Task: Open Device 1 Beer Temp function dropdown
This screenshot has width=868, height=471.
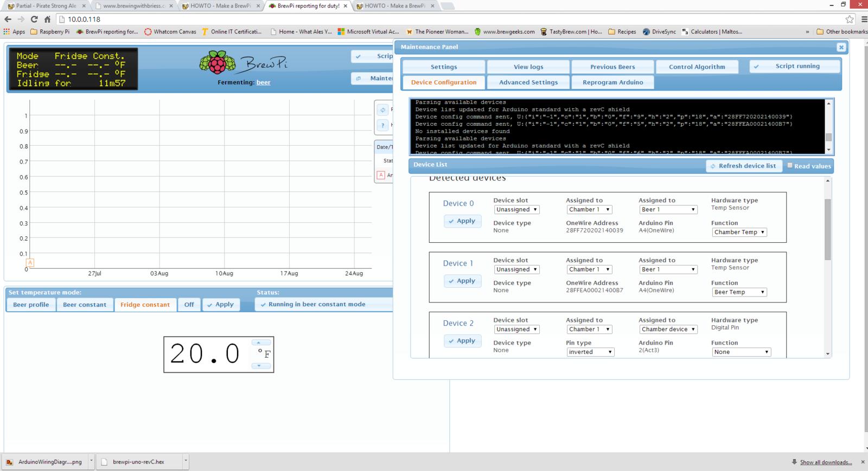Action: point(739,292)
